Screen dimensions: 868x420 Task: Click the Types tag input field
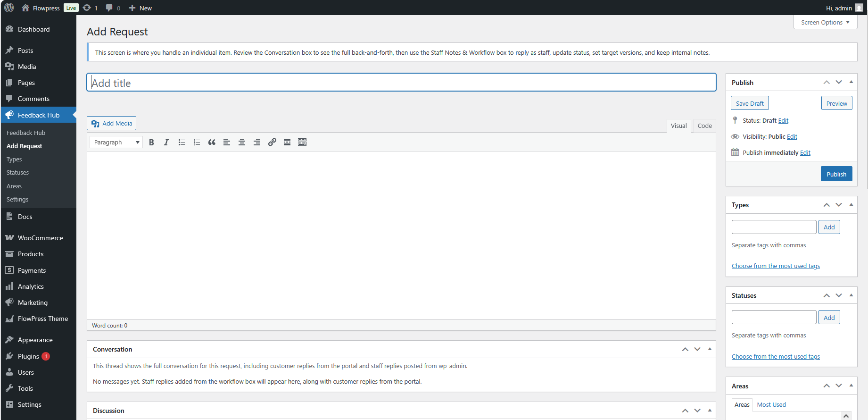point(774,227)
